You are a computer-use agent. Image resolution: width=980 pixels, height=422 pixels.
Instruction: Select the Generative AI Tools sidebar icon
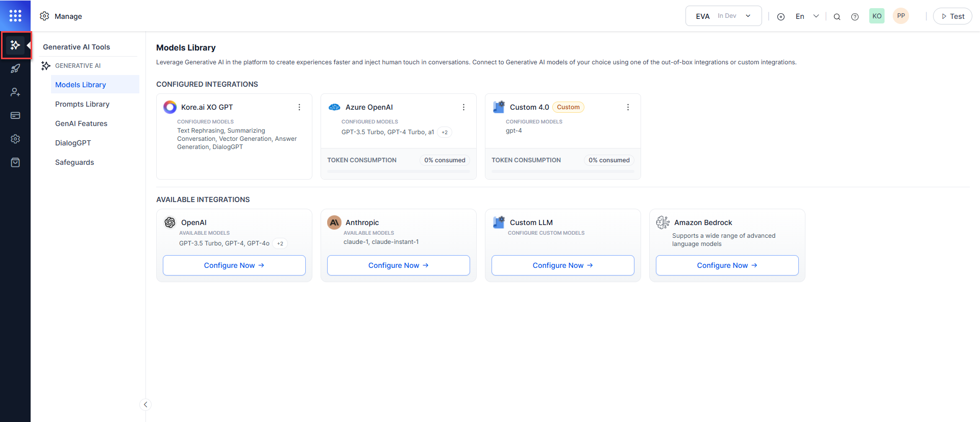[15, 45]
